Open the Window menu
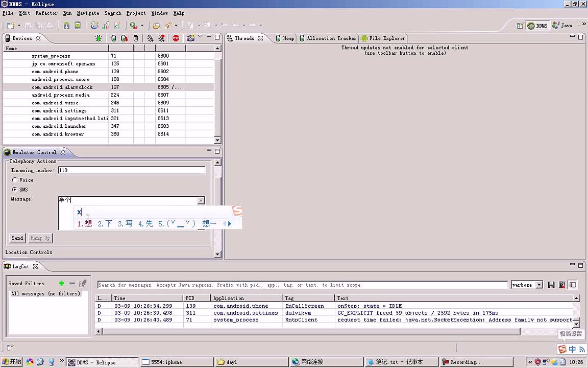Screen dimensions: 588x368 pyautogui.click(x=159, y=13)
